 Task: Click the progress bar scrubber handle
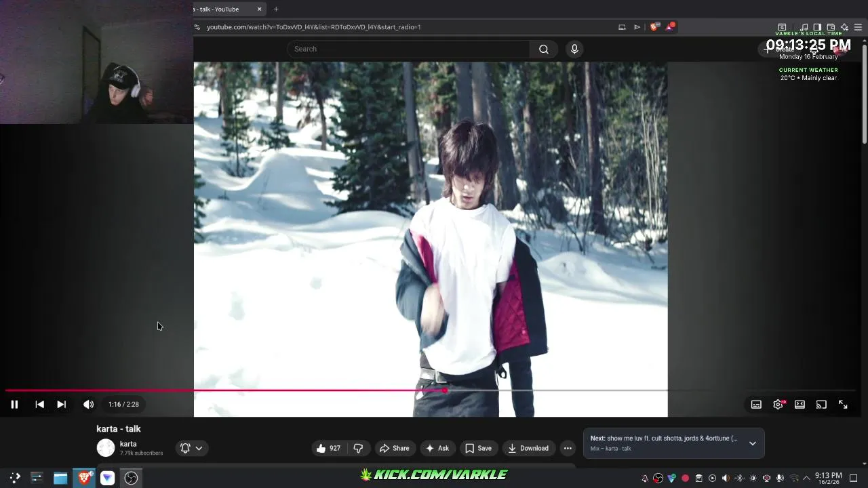[x=445, y=390]
